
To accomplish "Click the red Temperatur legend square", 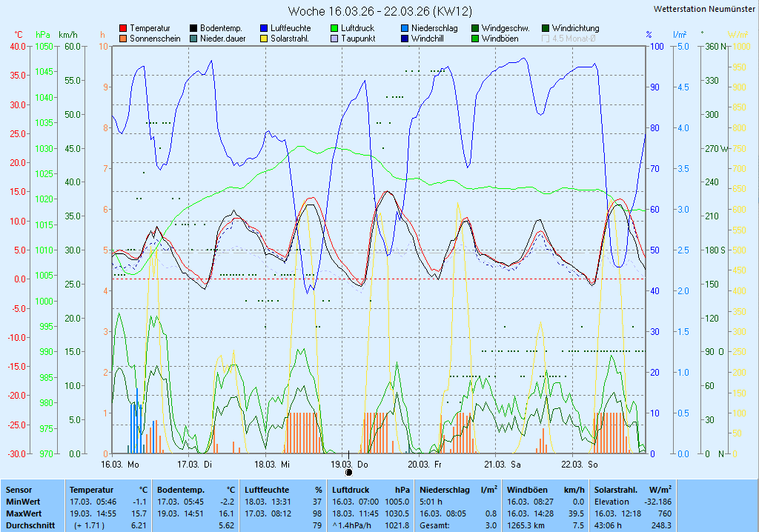I will pos(123,28).
